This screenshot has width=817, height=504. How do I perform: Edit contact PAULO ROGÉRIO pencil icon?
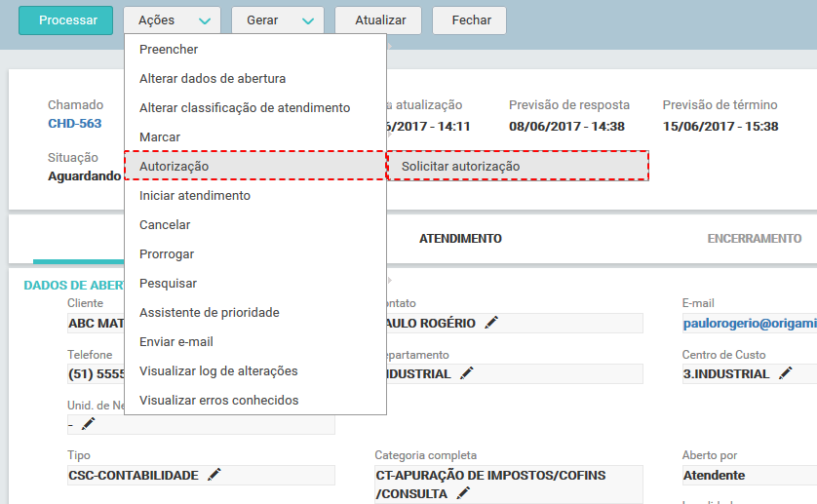(x=491, y=323)
